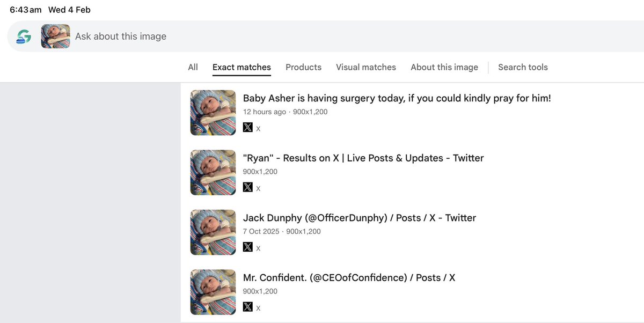
Task: Select the searched image thumbnail in search bar
Action: click(56, 36)
